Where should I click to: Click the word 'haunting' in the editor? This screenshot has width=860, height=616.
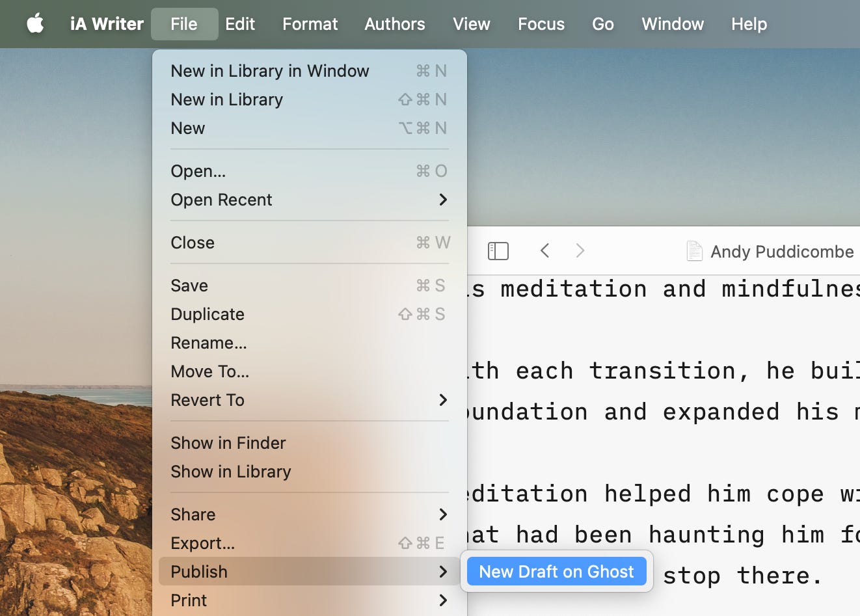click(x=706, y=535)
